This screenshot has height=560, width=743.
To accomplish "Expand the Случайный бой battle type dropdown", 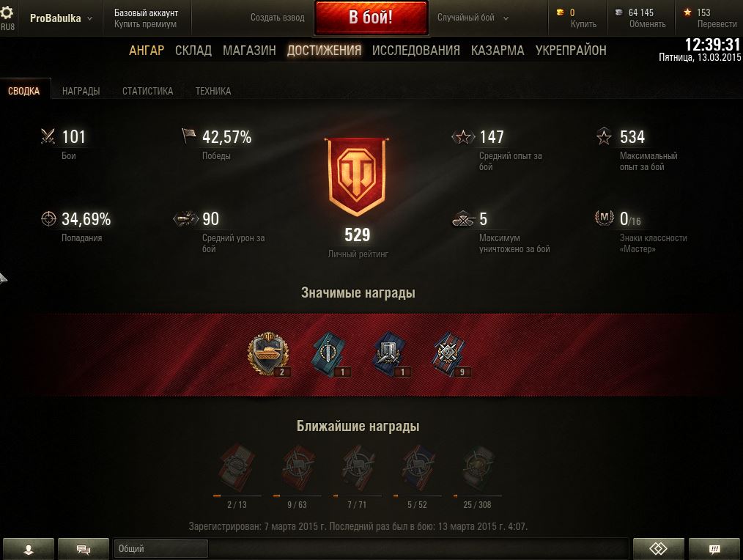I will tap(473, 18).
